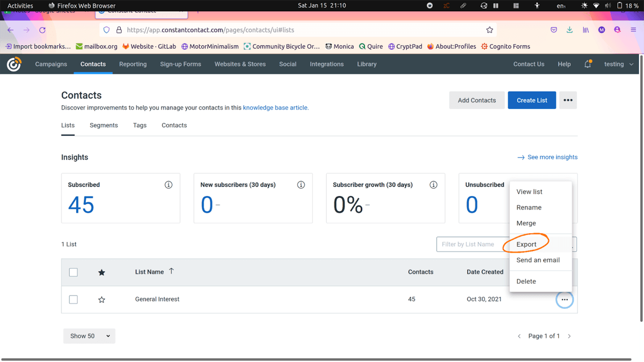This screenshot has height=362, width=644.
Task: Reload the page in Firefox
Action: 42,30
